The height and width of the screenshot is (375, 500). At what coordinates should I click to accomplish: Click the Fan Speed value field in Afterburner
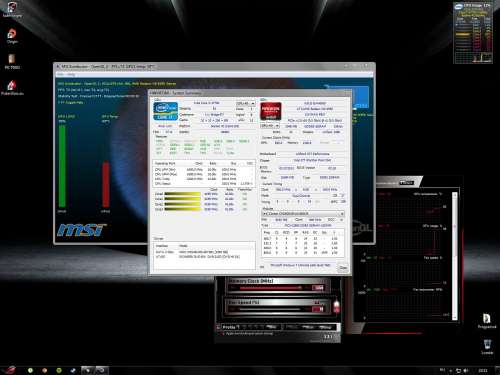tap(319, 309)
